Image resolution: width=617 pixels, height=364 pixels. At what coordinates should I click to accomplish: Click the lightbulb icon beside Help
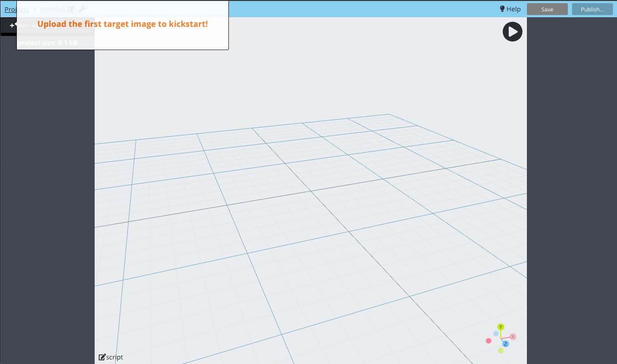pyautogui.click(x=502, y=9)
